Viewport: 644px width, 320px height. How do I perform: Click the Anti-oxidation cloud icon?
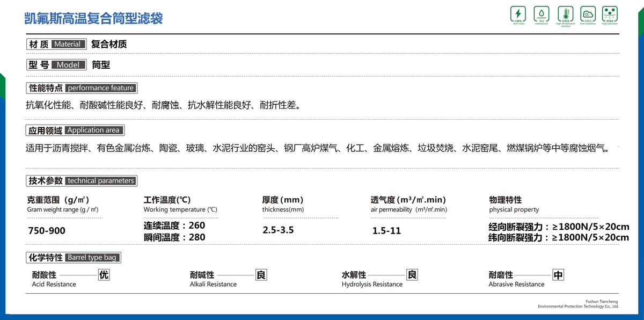[x=588, y=14]
